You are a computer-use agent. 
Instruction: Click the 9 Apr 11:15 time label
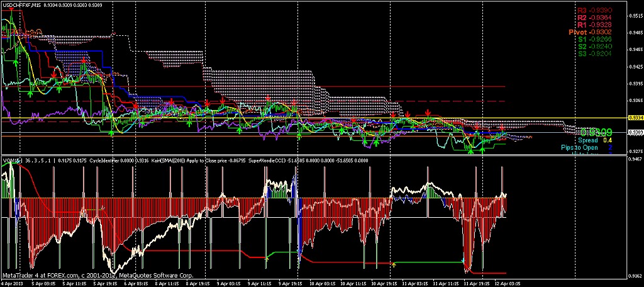click(x=261, y=283)
